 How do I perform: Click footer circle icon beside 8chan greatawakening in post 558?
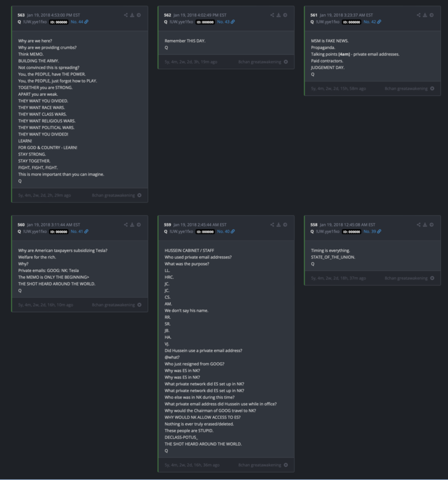pyautogui.click(x=432, y=278)
